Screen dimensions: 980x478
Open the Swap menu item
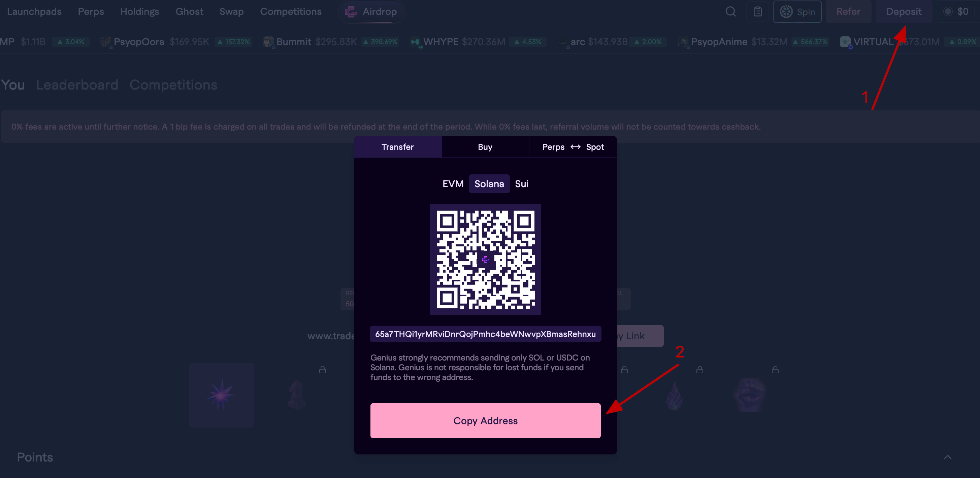[x=231, y=12]
